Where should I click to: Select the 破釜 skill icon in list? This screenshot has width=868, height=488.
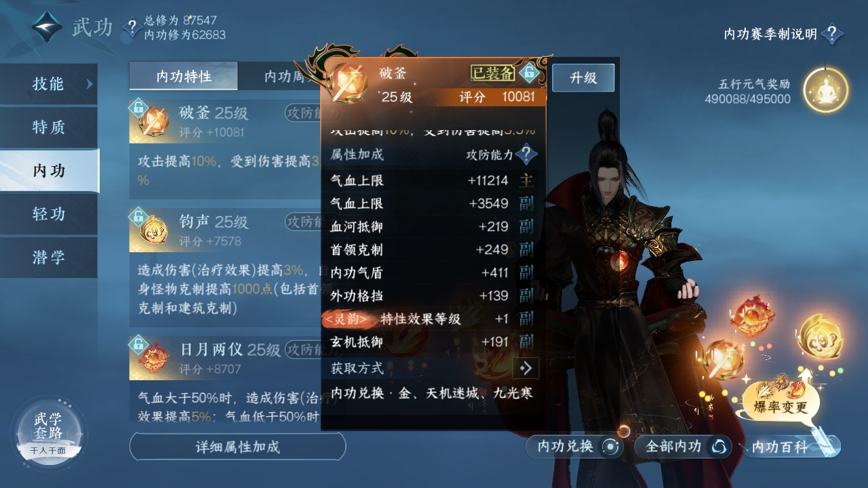point(154,122)
